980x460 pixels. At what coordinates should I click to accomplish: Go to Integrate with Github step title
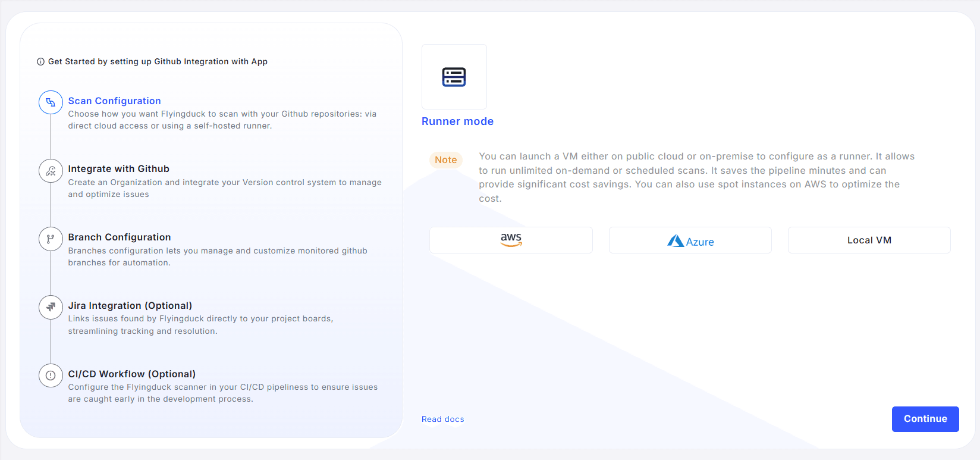pos(118,169)
